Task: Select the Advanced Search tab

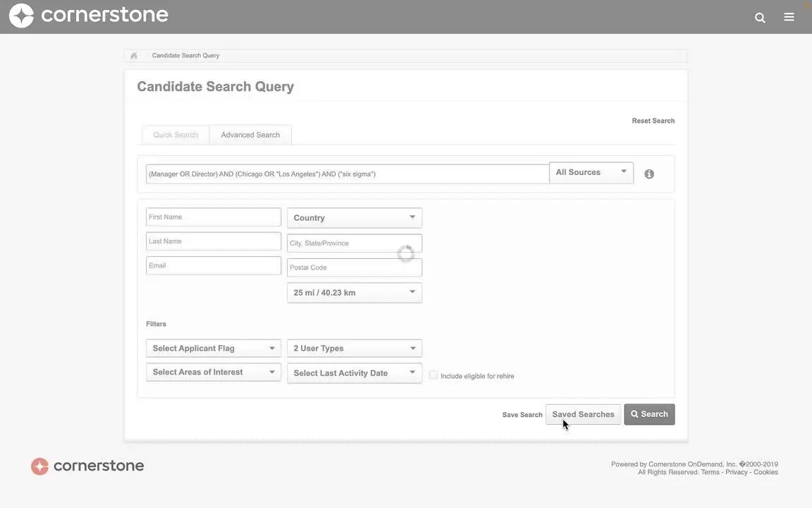Action: [250, 134]
